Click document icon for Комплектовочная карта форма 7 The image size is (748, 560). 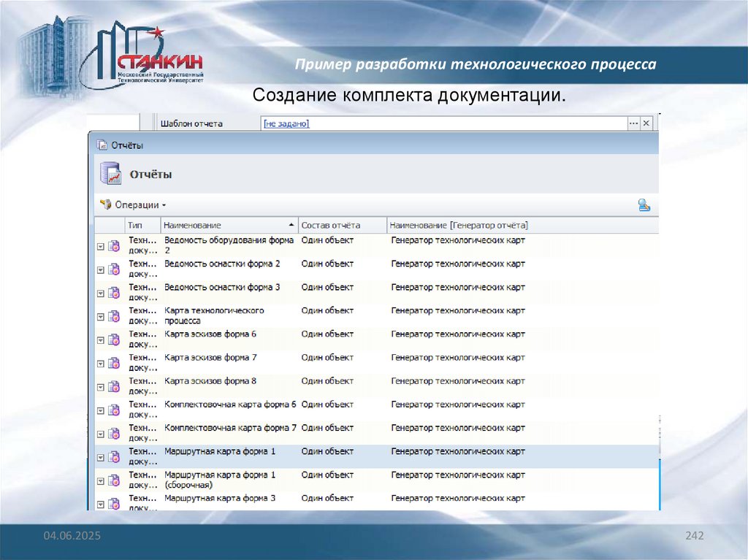(114, 434)
